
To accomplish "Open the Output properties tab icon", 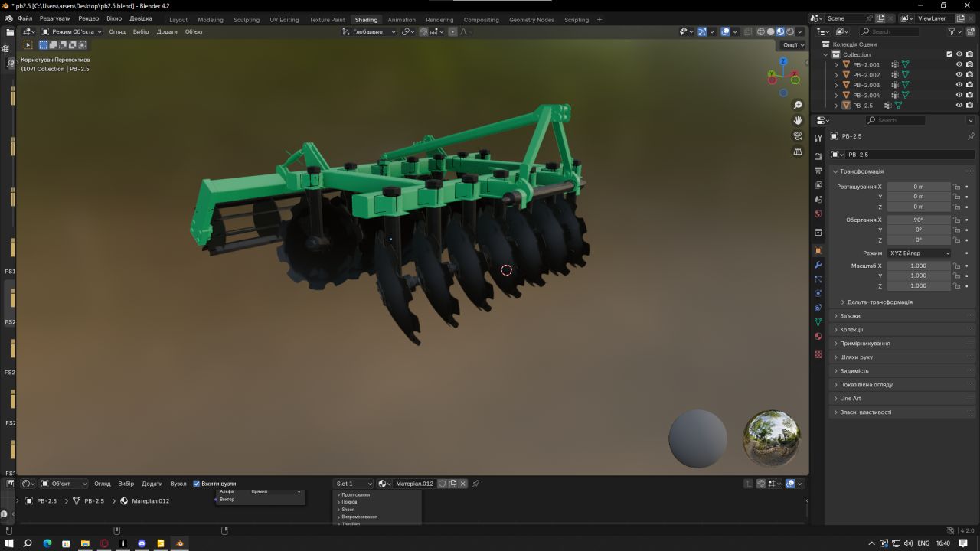I will point(818,171).
